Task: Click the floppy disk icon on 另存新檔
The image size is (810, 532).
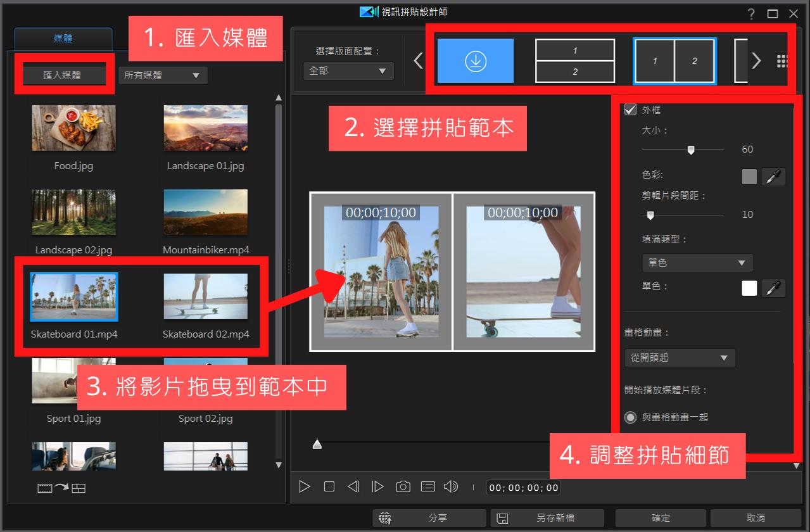Action: point(502,518)
